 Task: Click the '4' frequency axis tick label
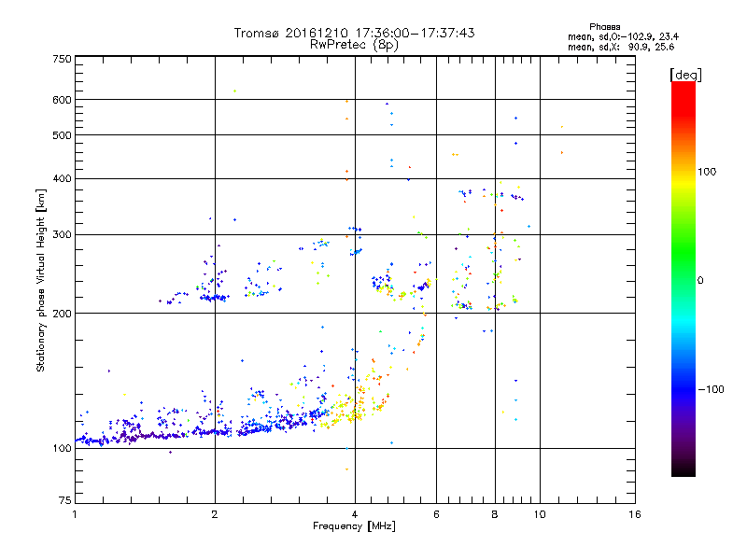pyautogui.click(x=355, y=514)
